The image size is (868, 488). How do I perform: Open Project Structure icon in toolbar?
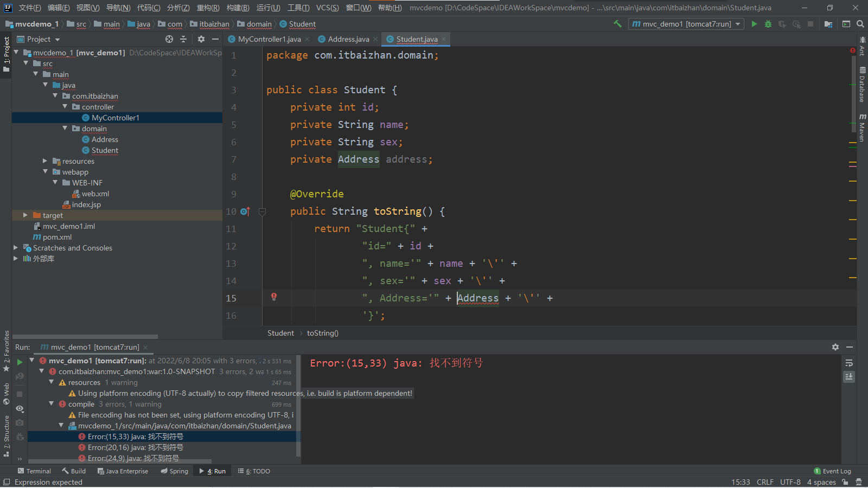point(828,24)
